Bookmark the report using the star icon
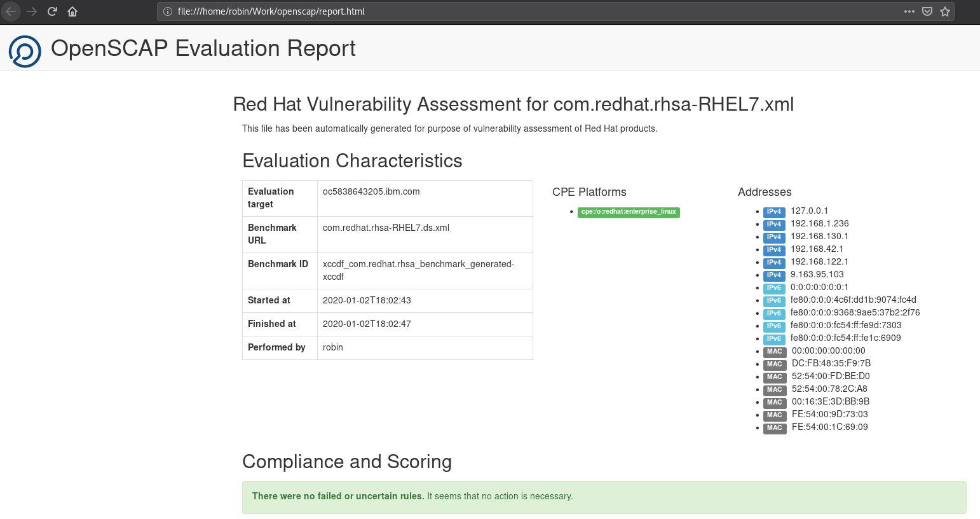The height and width of the screenshot is (519, 980). (945, 11)
